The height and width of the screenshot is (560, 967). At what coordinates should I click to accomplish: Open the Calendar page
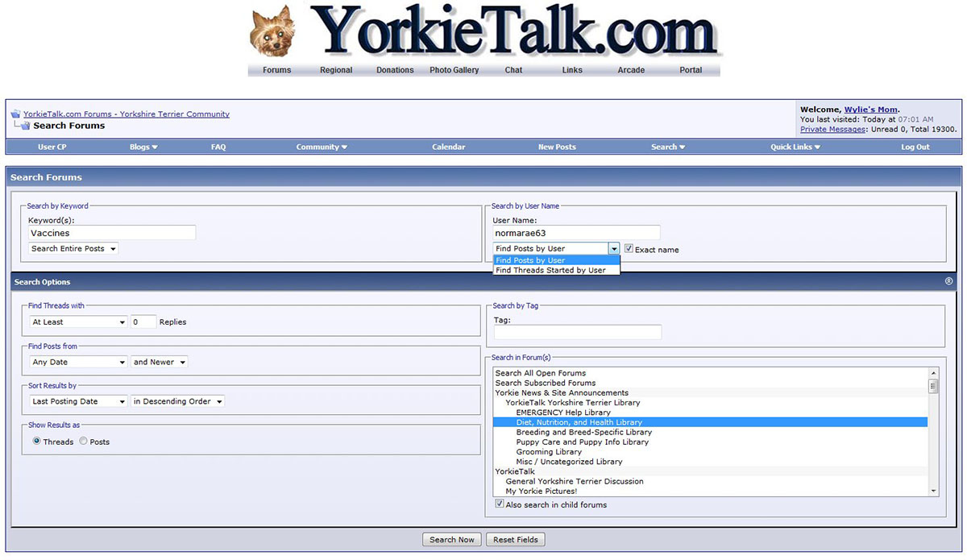pyautogui.click(x=449, y=147)
